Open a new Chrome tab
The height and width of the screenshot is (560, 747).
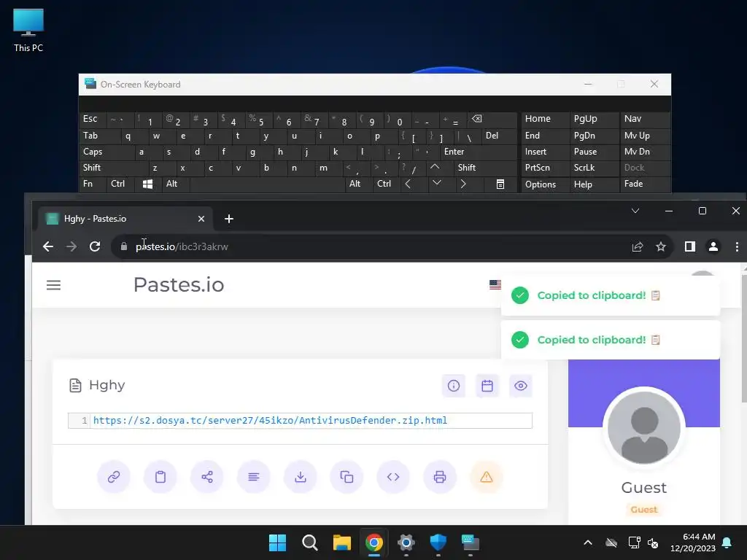(x=228, y=219)
